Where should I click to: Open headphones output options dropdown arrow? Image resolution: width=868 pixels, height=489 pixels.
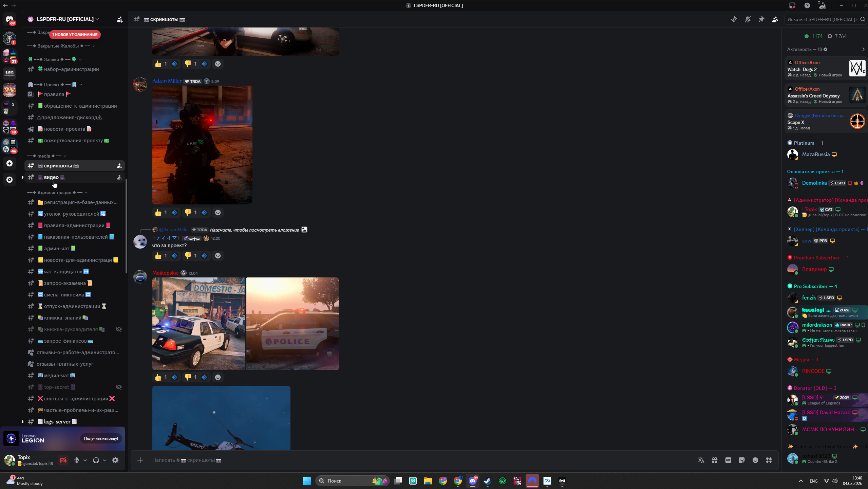(x=105, y=460)
